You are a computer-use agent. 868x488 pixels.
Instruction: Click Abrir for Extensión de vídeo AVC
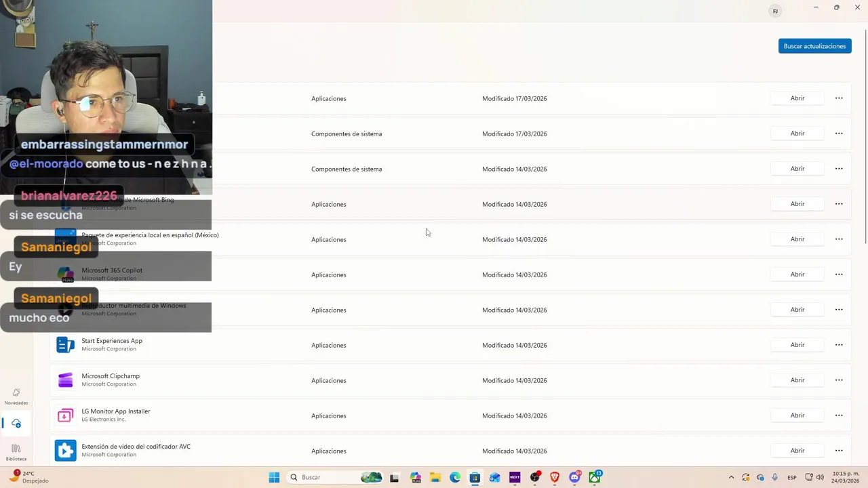[797, 451]
